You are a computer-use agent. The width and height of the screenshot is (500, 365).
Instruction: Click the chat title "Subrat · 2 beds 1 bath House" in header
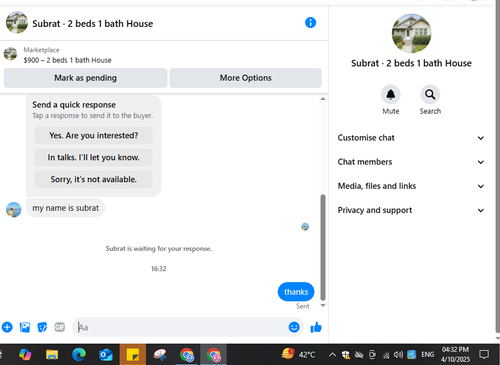[93, 24]
